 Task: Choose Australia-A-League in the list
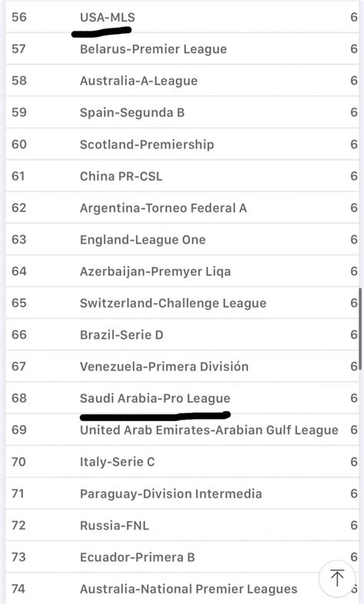point(182,81)
